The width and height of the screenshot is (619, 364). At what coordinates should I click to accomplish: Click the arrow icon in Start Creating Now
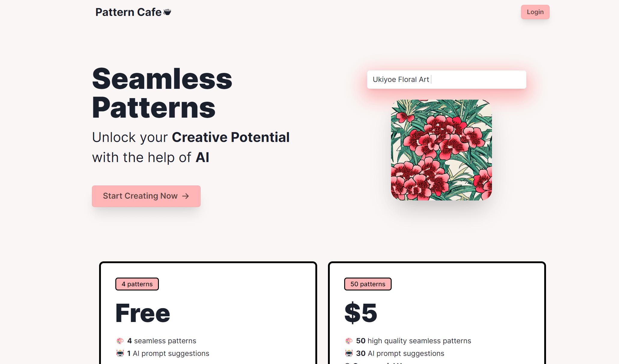tap(186, 196)
